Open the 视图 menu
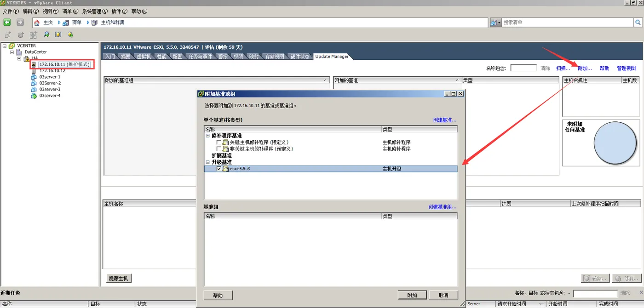Screen dimensions: 644x308 (x=50, y=11)
